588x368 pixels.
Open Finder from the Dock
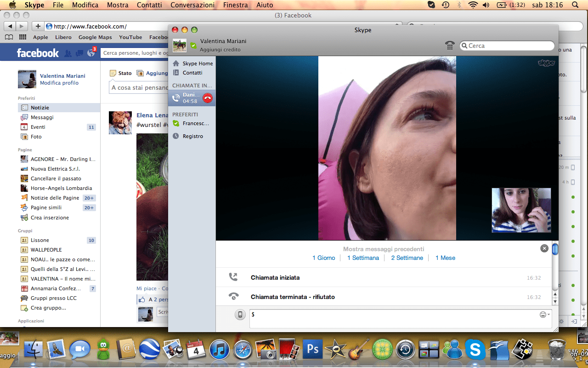coord(33,350)
